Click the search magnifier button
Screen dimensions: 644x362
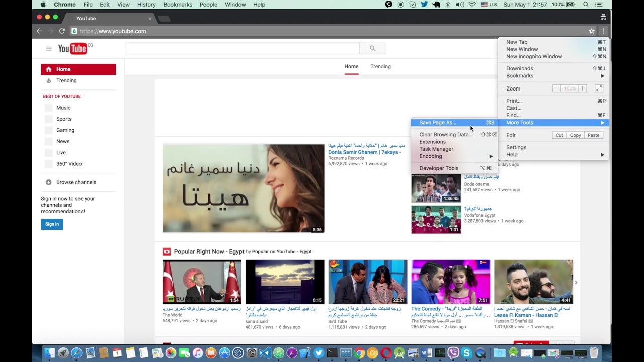(373, 48)
